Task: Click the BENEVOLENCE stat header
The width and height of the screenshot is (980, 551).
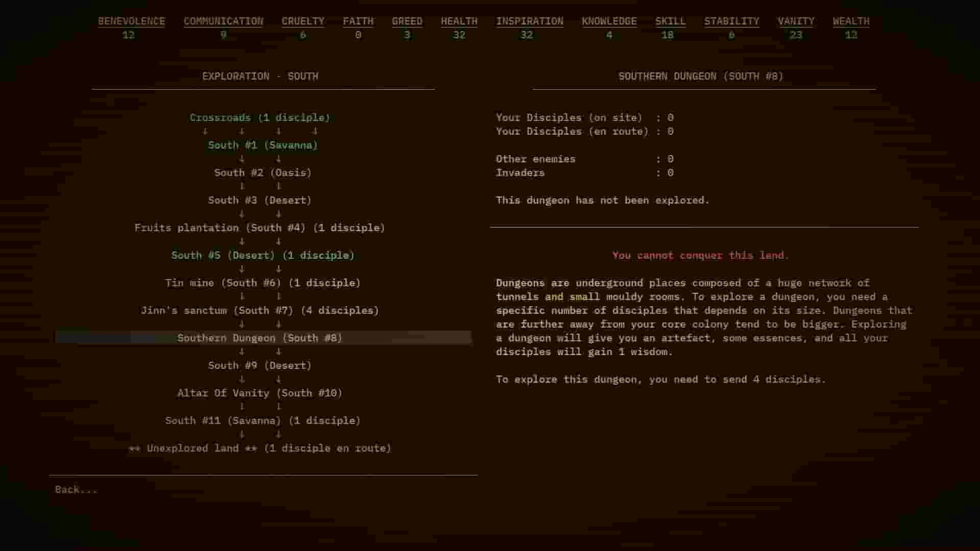Action: (x=132, y=21)
